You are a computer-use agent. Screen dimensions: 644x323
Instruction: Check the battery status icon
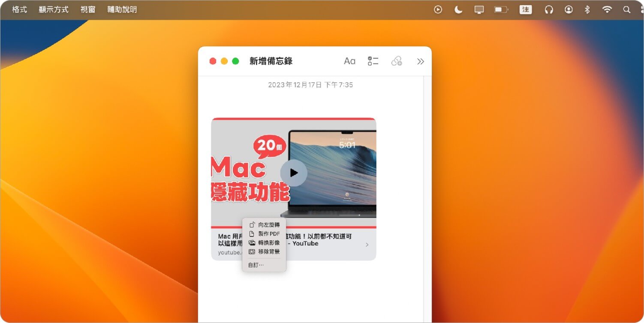(501, 9)
